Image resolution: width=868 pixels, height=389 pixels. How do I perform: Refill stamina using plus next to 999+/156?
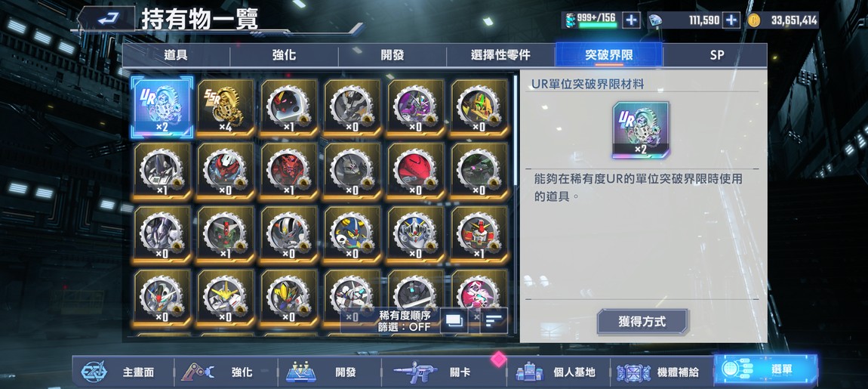[x=631, y=20]
